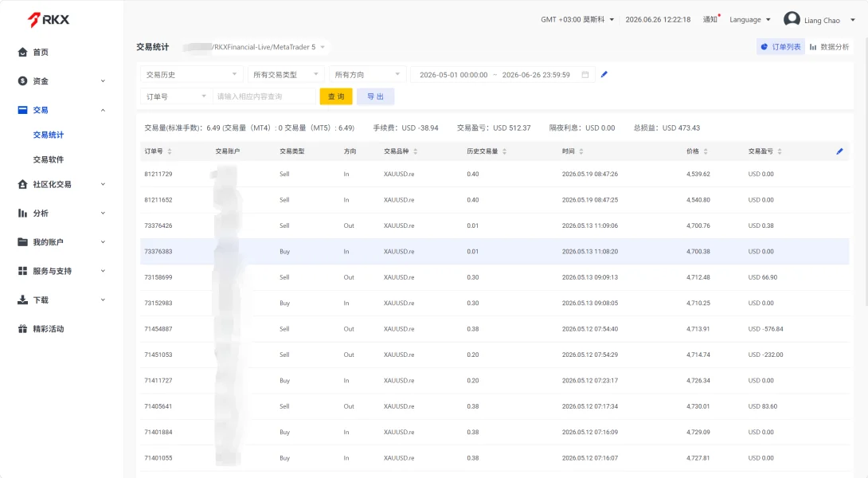Click the 精彩活动 gift icon
The height and width of the screenshot is (478, 868).
(x=23, y=328)
